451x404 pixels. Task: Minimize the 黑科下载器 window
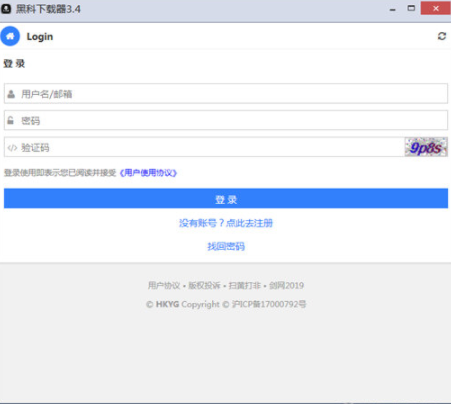tap(393, 9)
